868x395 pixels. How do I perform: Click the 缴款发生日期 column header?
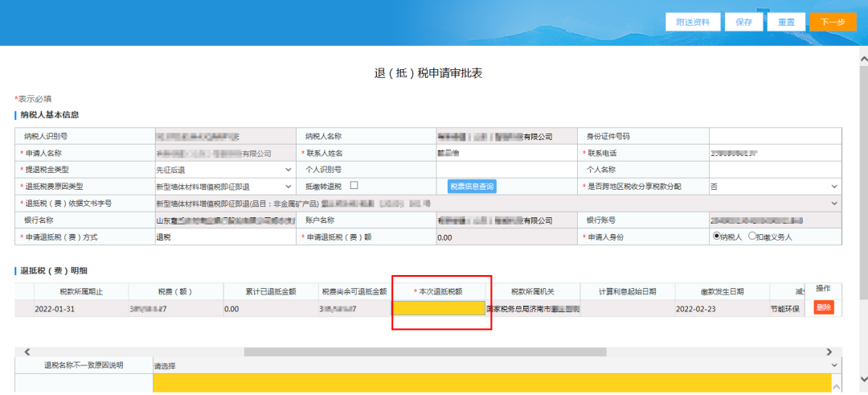pyautogui.click(x=722, y=291)
